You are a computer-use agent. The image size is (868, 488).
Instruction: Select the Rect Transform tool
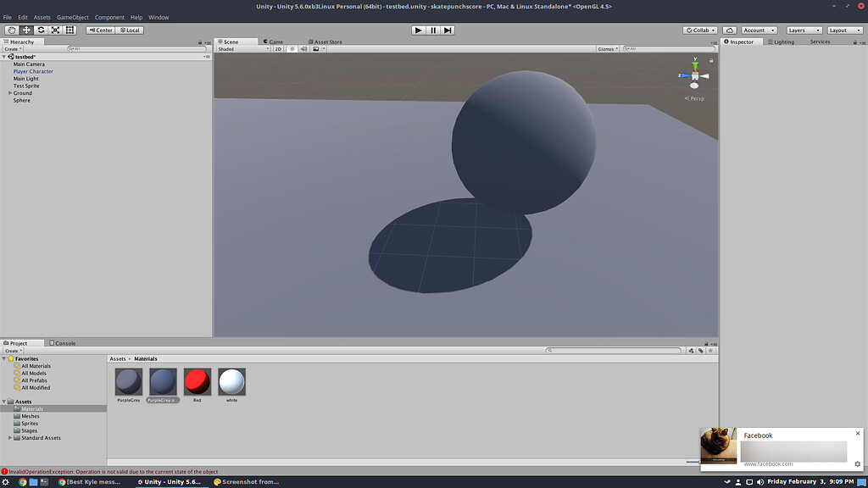(70, 30)
